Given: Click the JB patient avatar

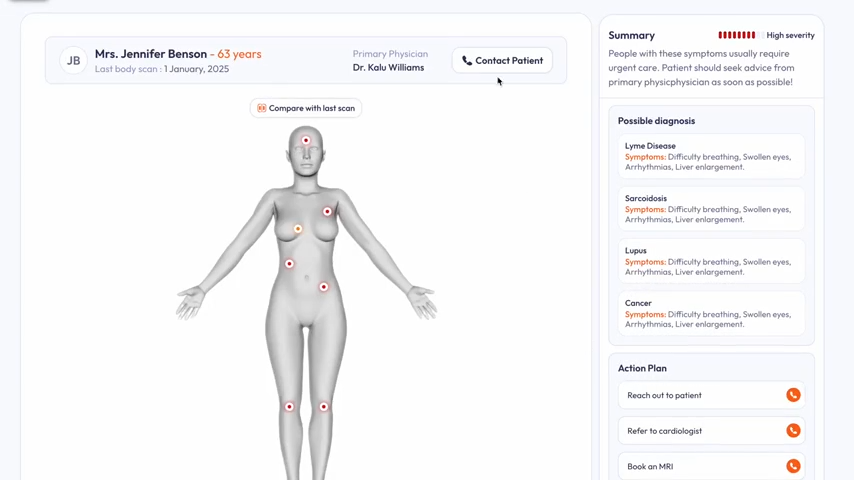Looking at the screenshot, I should coord(74,60).
